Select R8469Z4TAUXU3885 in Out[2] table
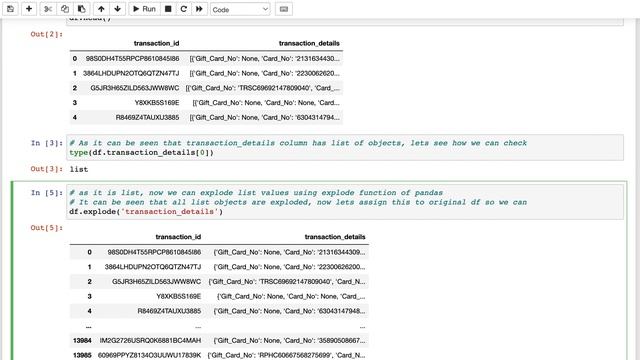Screen dimensions: 640x360 (147, 118)
